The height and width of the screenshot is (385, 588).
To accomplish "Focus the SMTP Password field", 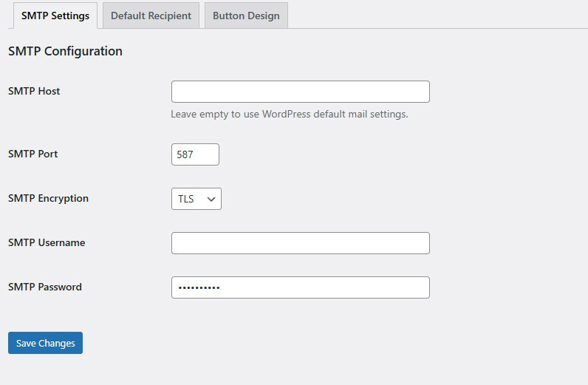I will 301,287.
